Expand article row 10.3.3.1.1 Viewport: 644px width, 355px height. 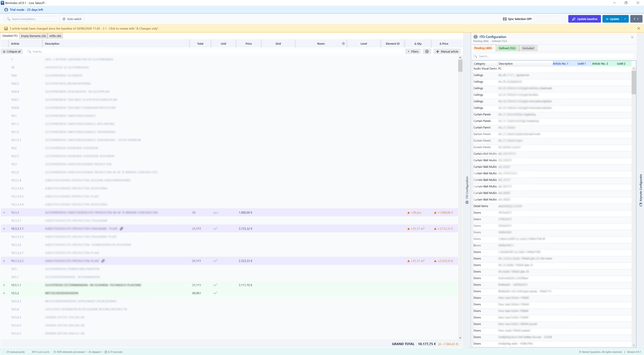(4, 229)
